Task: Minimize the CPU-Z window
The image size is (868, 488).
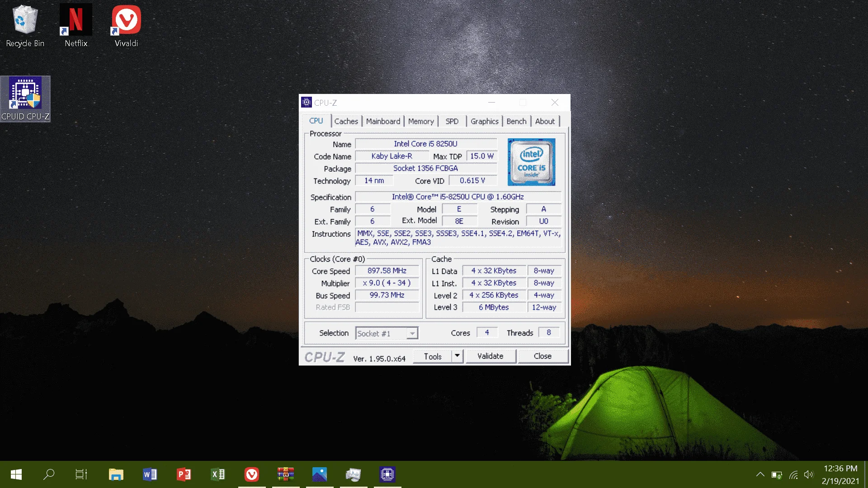Action: (x=491, y=103)
